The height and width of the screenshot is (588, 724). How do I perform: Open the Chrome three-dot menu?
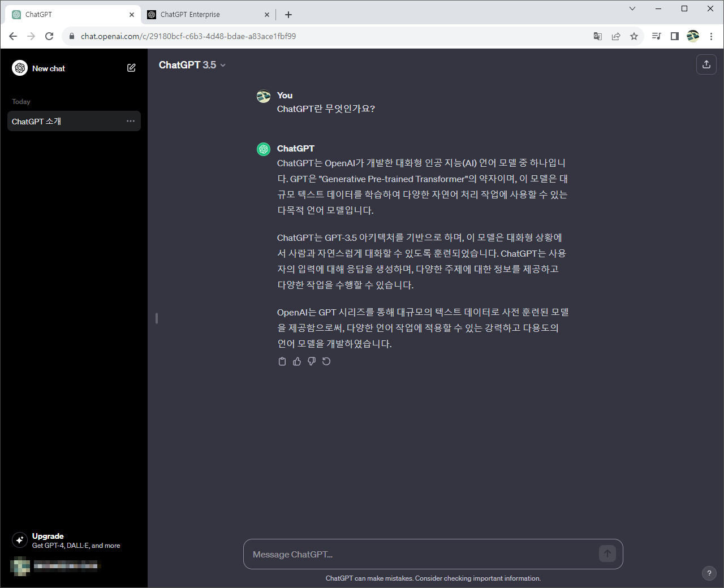711,36
